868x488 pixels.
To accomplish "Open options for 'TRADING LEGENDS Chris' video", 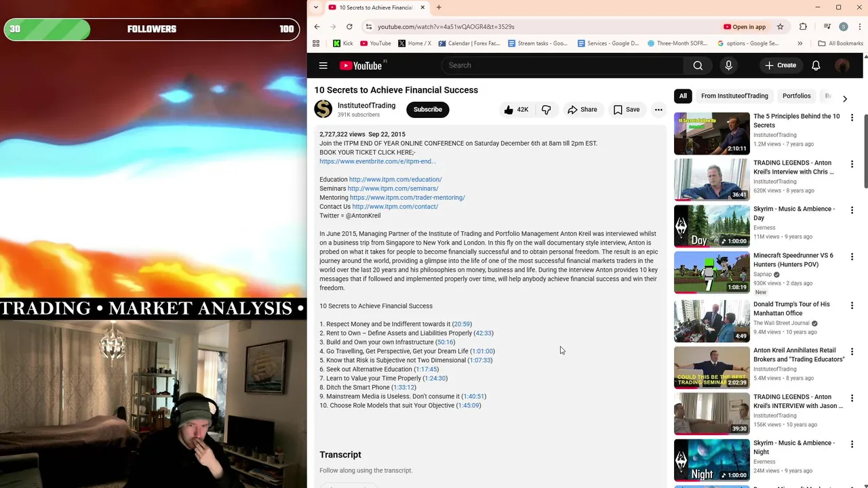I will point(852,164).
